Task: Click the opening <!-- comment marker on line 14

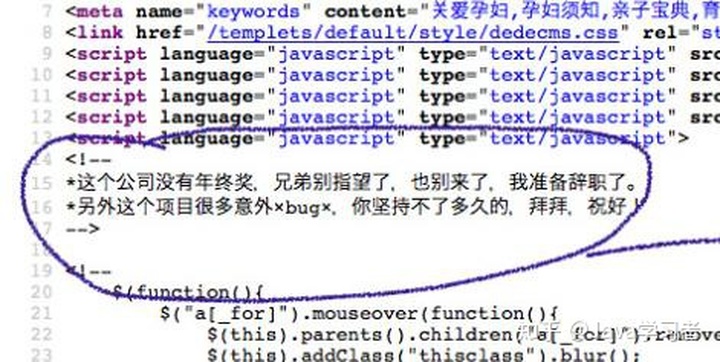Action: (89, 160)
